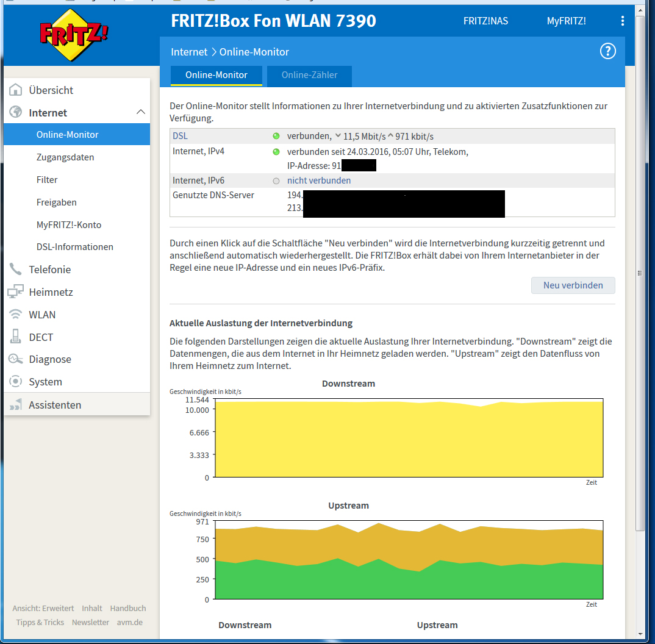Viewport: 655px width, 644px height.
Task: Click the 11.544 downstream axis value
Action: [197, 399]
